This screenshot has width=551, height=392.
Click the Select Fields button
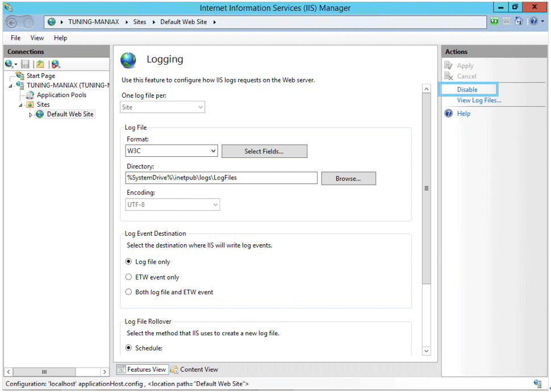point(264,151)
